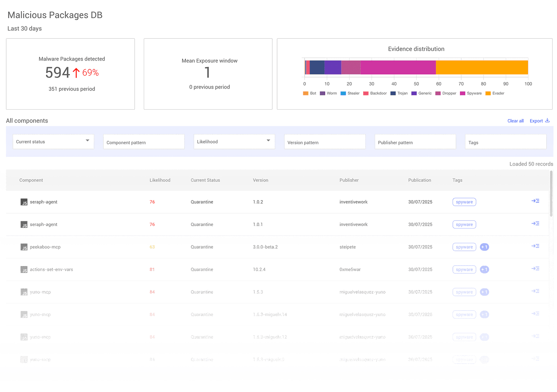Open the Likelihood filter dropdown
Image resolution: width=557 pixels, height=392 pixels.
tap(234, 142)
